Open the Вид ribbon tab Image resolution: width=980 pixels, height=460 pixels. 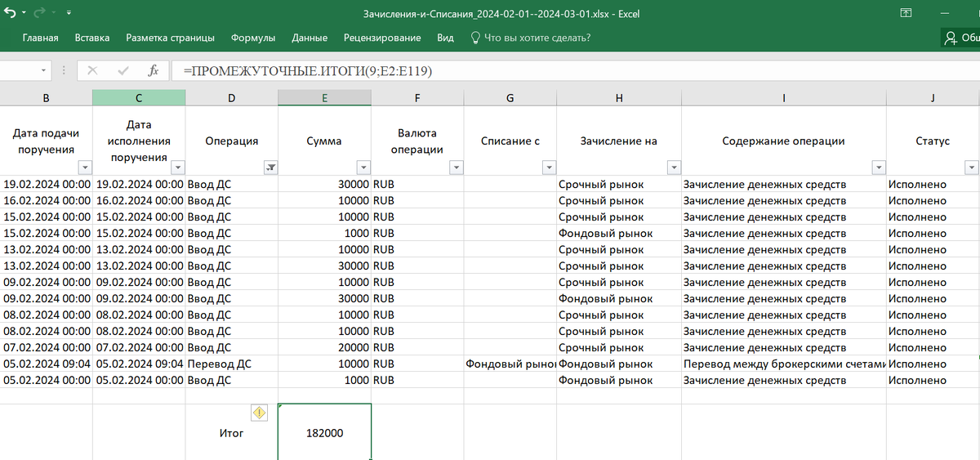(445, 38)
